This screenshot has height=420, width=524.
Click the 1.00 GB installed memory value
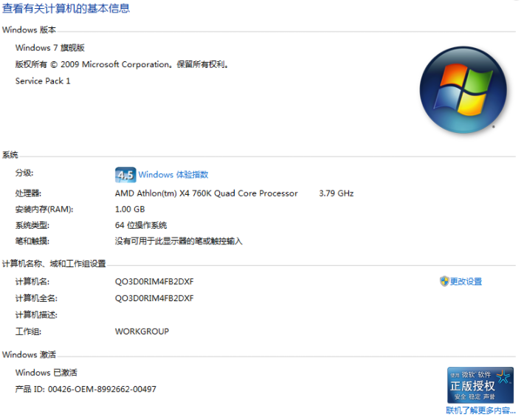[129, 210]
